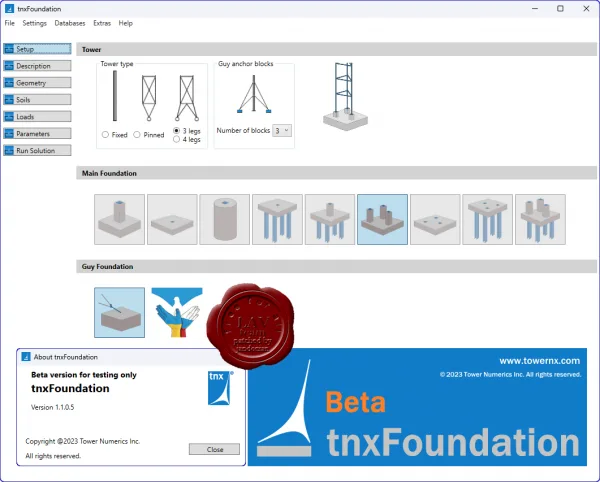Open the Databases menu
The image size is (600, 482).
tap(70, 23)
